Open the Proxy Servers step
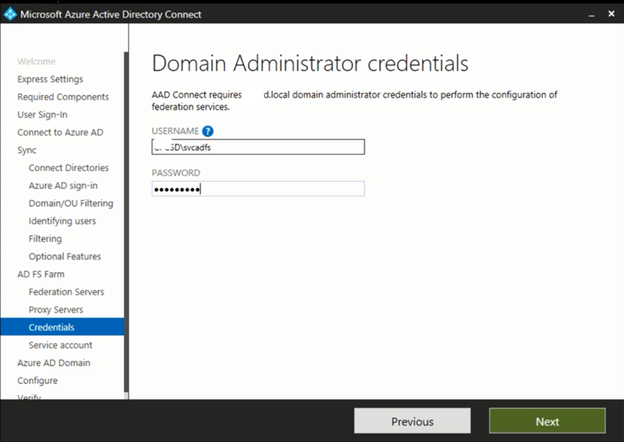The width and height of the screenshot is (624, 442). 56,310
